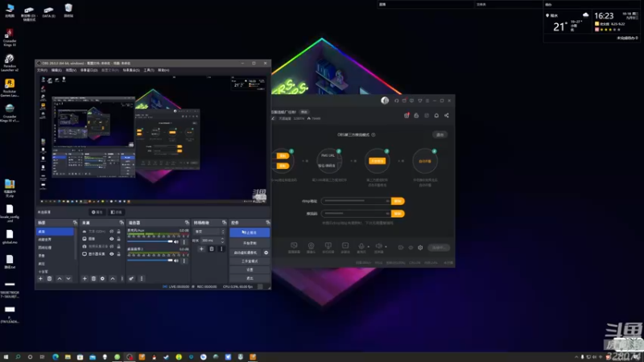Click speaker icon in Douyu bottom toolbar
Screen dimensions: 644x362
(x=378, y=246)
